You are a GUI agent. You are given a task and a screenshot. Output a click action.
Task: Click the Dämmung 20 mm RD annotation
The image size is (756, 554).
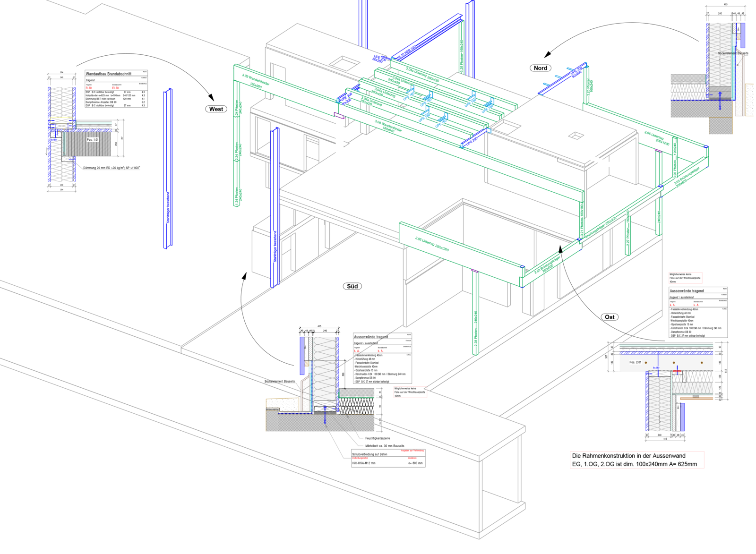pyautogui.click(x=112, y=168)
